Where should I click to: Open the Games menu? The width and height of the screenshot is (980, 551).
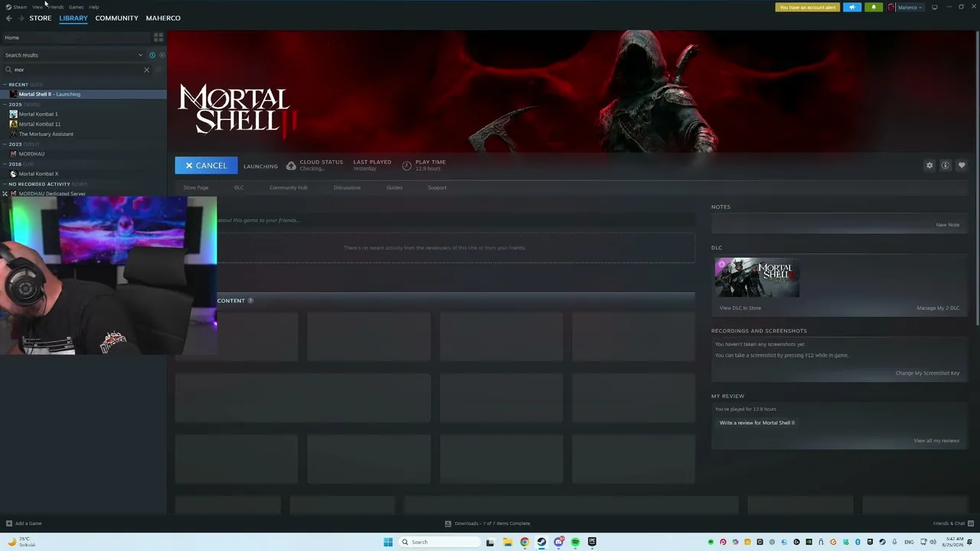tap(77, 7)
